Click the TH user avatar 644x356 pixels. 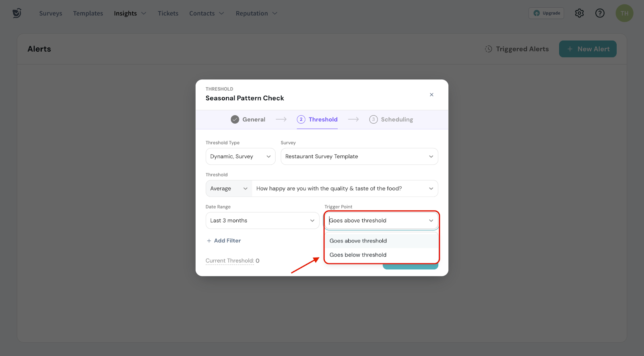point(624,13)
